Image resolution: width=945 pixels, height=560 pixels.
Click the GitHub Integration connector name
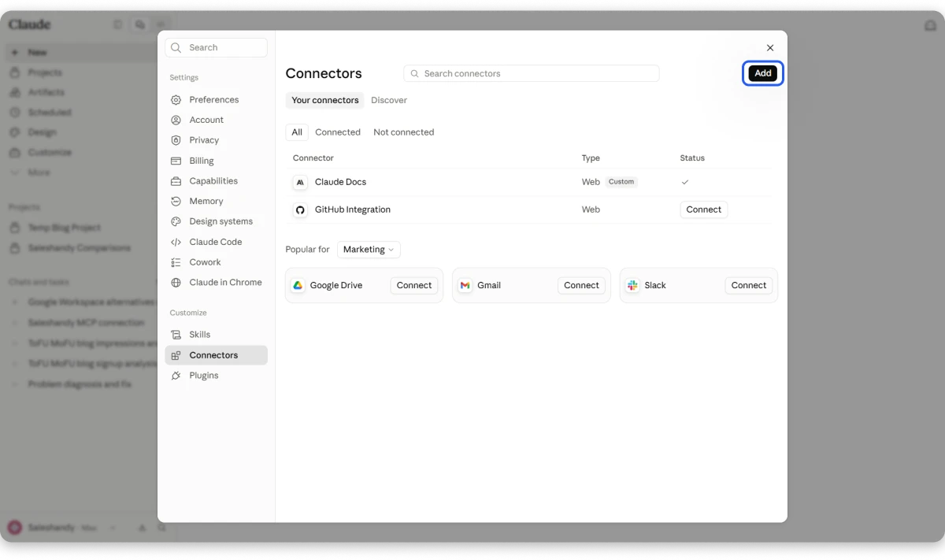353,210
